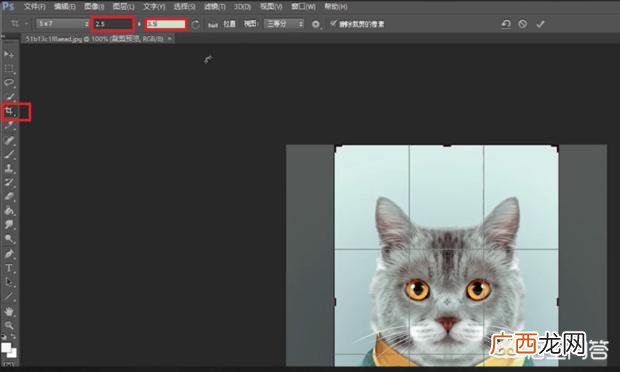Viewport: 620px width, 372px height.
Task: Open the 文字 (Type) menu
Action: [x=154, y=7]
